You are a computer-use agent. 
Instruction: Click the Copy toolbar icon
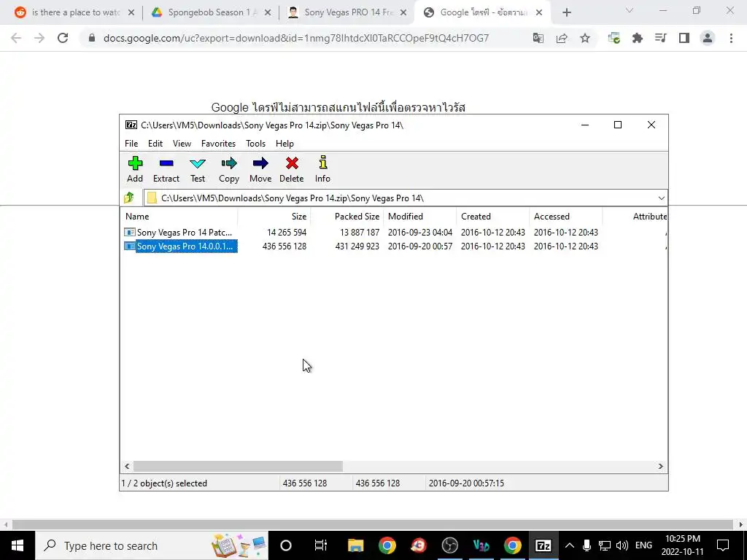click(x=229, y=163)
